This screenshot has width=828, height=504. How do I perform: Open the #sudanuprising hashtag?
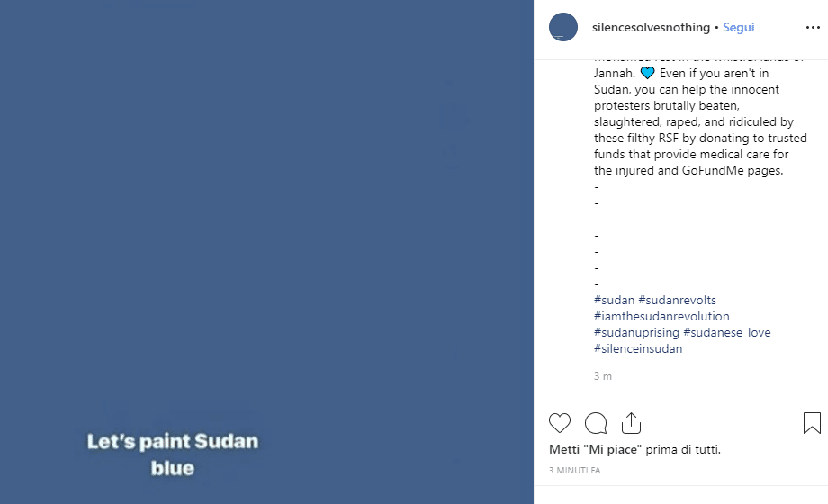coord(636,332)
